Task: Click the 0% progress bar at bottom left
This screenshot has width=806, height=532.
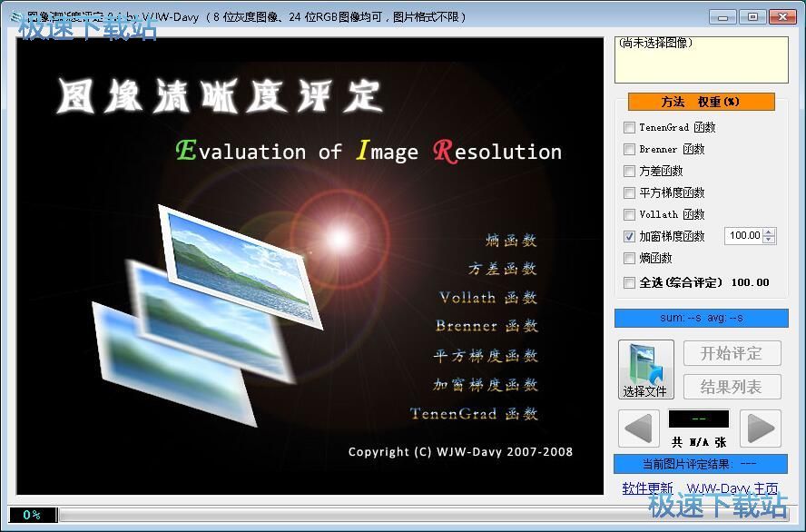Action: [x=32, y=513]
